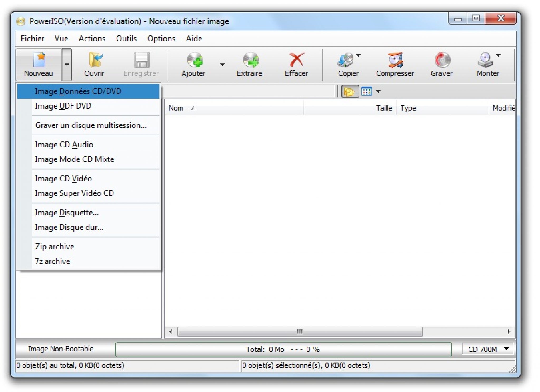The height and width of the screenshot is (392, 540).
Task: Choose Image Disquette option
Action: (88, 213)
